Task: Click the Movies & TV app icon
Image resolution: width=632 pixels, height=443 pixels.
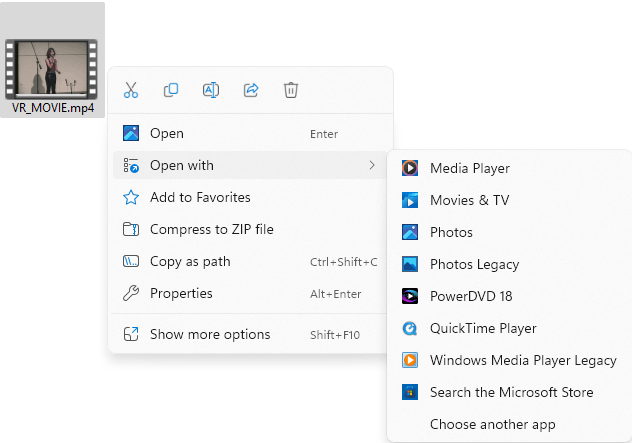Action: click(x=410, y=200)
